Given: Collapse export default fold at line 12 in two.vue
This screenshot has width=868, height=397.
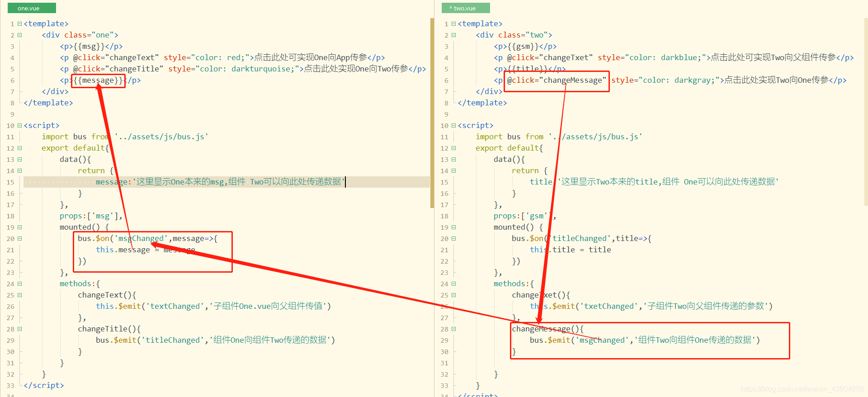Looking at the screenshot, I should click(x=453, y=148).
